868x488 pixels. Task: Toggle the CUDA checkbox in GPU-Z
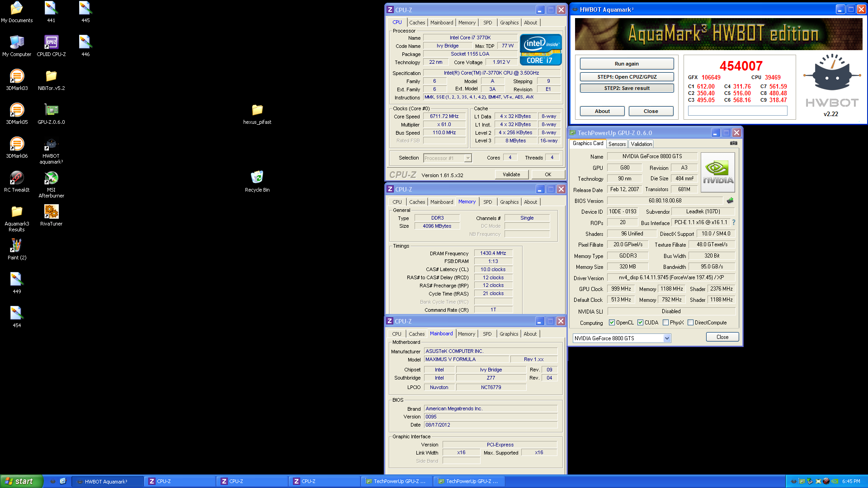(640, 323)
